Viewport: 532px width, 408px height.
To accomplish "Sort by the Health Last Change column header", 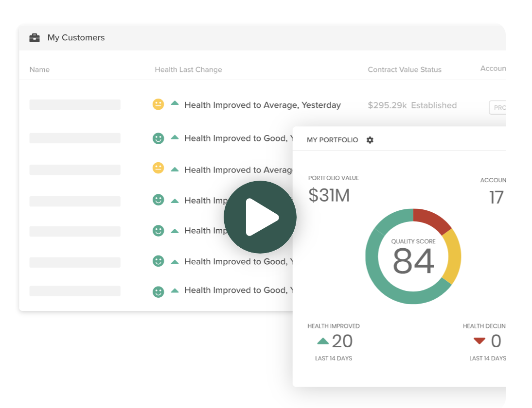I will tap(188, 69).
